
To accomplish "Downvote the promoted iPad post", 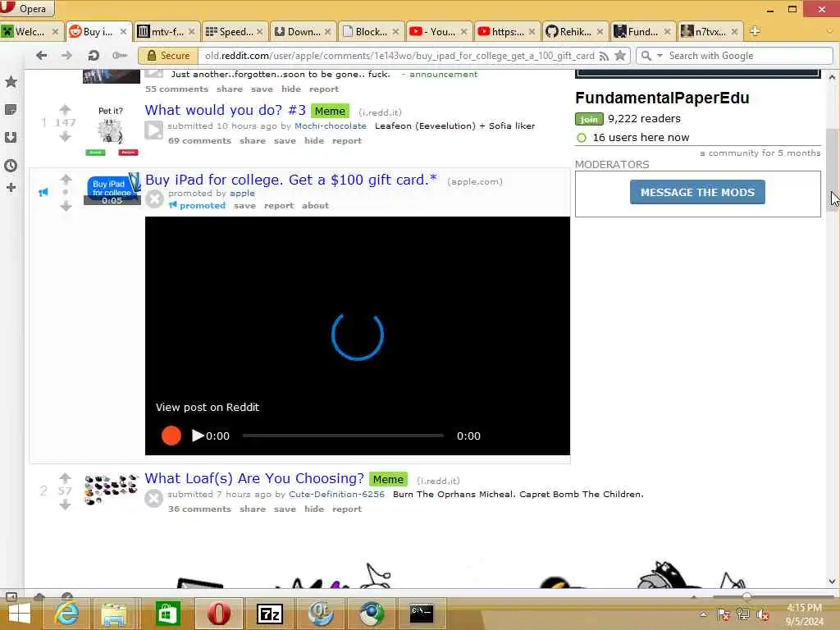I will 66,206.
